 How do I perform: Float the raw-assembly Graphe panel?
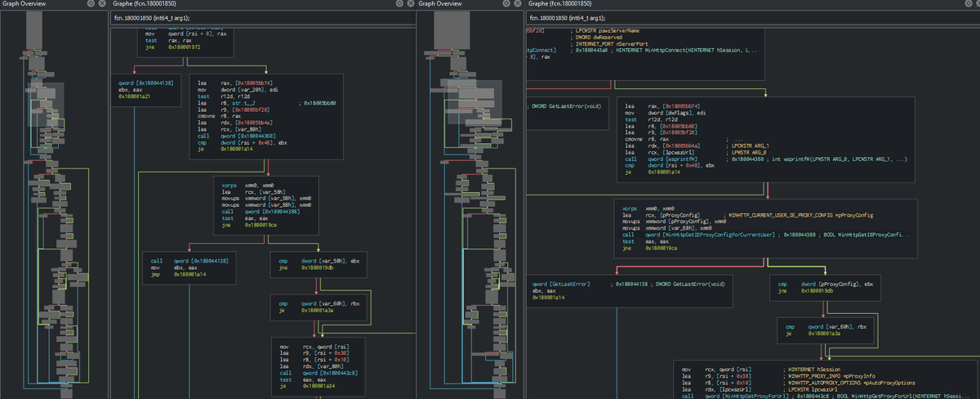point(399,4)
